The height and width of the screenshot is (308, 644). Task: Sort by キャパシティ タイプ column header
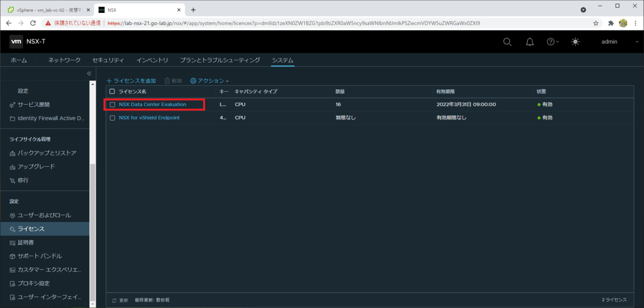click(256, 92)
